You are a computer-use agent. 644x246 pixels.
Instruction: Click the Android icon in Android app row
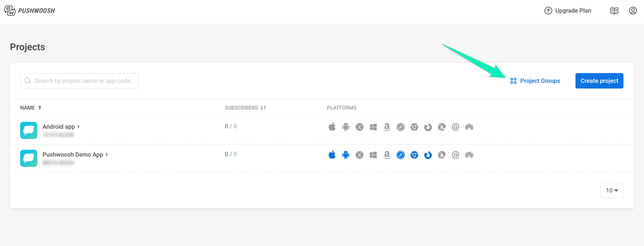coord(346,127)
